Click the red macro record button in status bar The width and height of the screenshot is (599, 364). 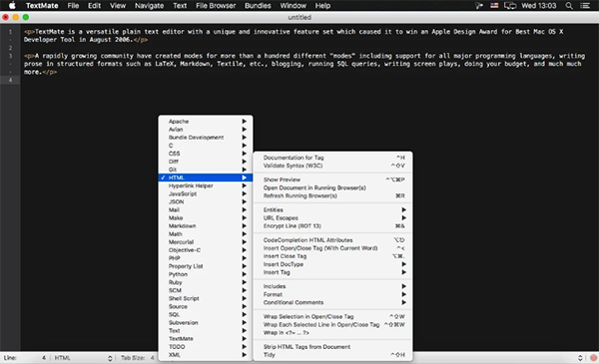593,358
